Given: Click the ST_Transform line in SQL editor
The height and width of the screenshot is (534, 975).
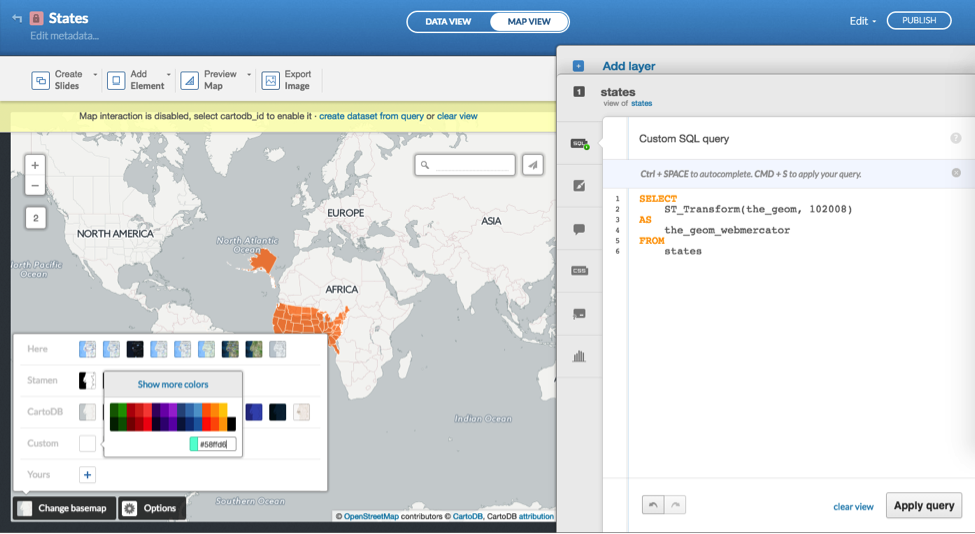Looking at the screenshot, I should click(x=758, y=209).
